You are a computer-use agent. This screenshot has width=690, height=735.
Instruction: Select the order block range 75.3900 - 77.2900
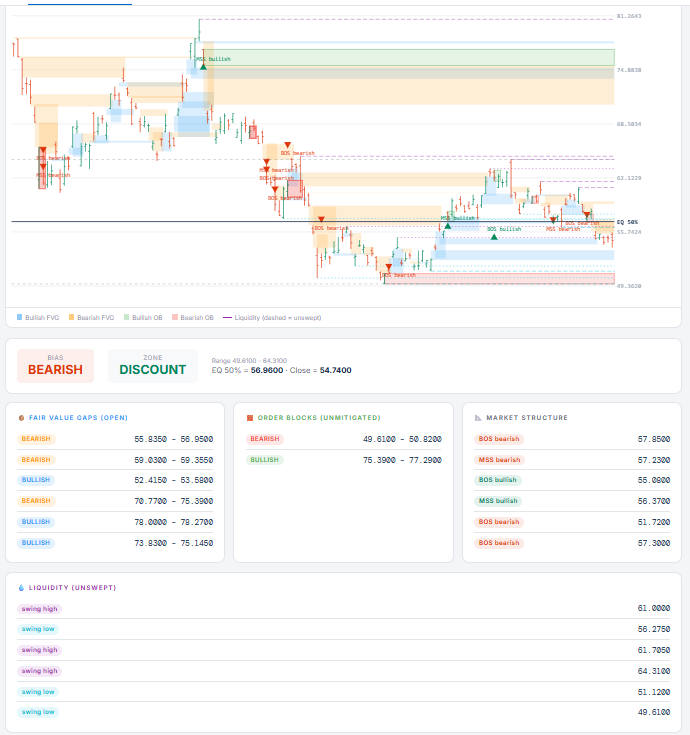tap(402, 460)
